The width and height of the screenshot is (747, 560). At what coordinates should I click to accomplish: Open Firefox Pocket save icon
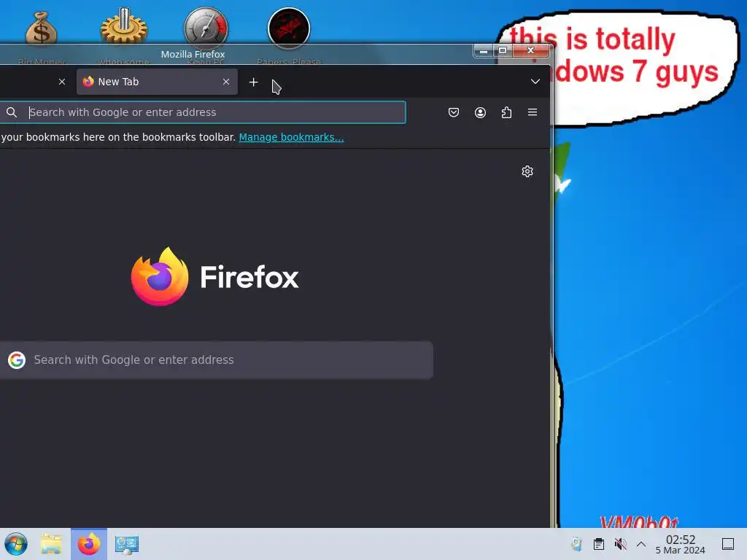454,112
